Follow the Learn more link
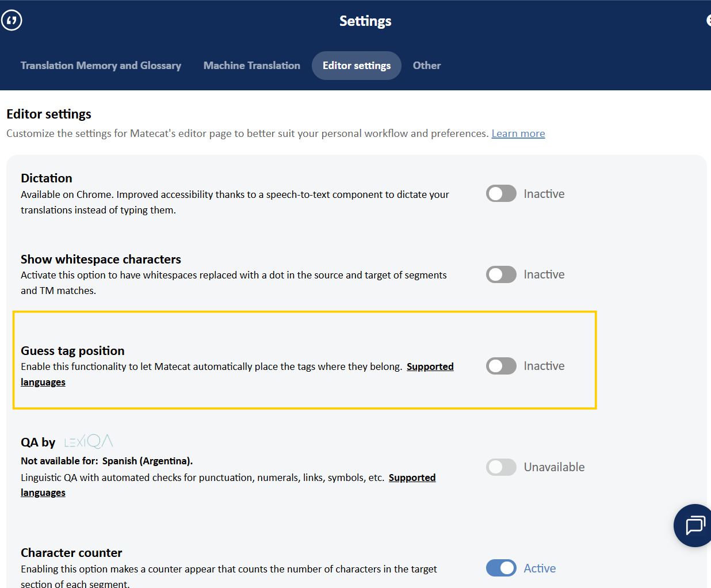The image size is (711, 588). click(x=518, y=133)
